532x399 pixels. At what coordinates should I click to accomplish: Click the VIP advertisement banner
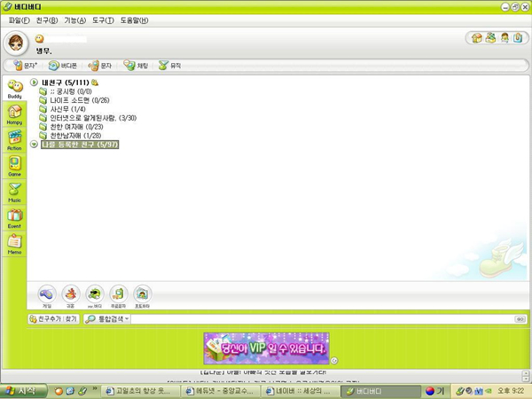pyautogui.click(x=266, y=347)
